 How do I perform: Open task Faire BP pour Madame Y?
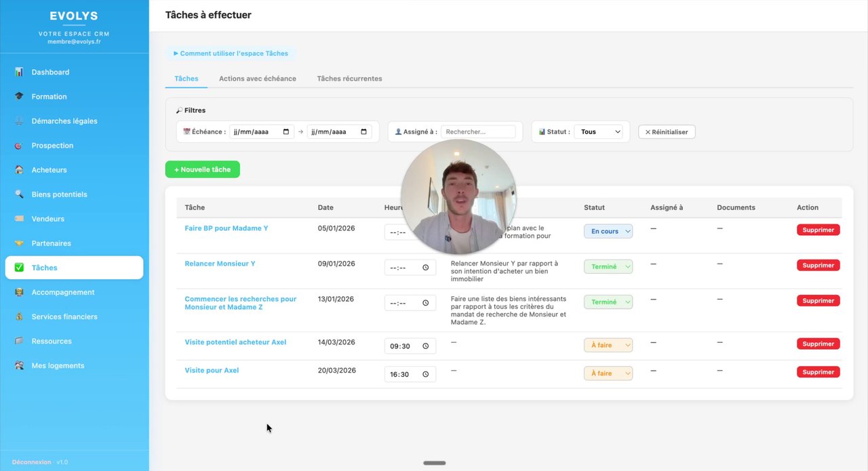[x=226, y=228]
